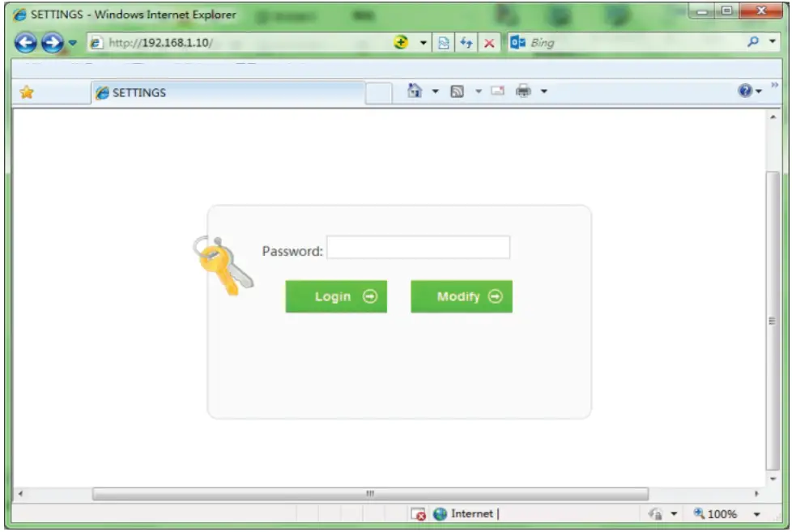
Task: Click the vertical scrollbar down arrow
Action: pos(773,479)
